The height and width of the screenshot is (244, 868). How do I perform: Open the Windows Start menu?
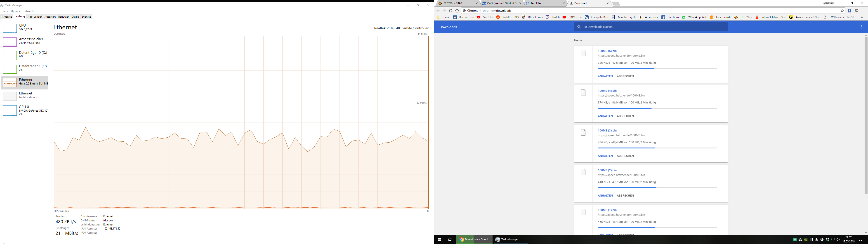439,240
